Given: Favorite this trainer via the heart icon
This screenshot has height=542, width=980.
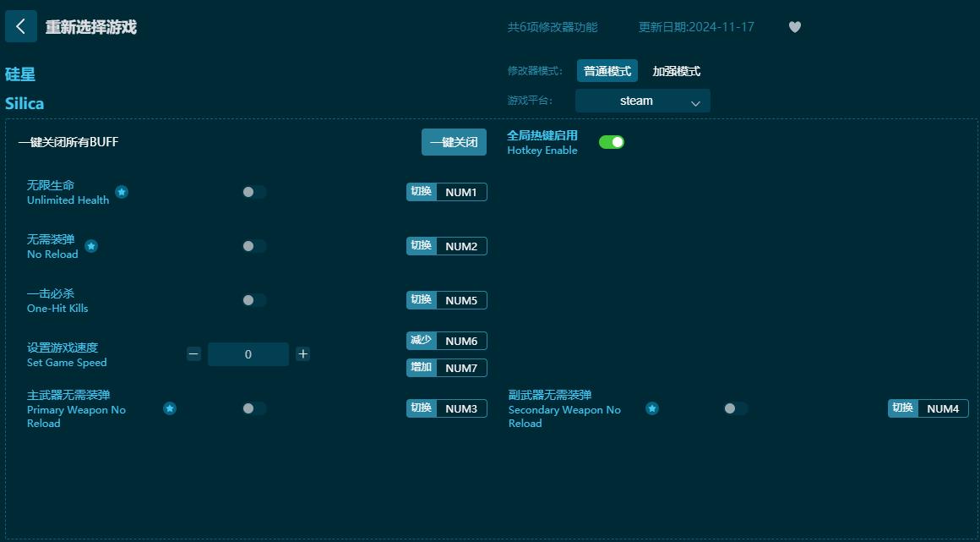Looking at the screenshot, I should click(794, 26).
